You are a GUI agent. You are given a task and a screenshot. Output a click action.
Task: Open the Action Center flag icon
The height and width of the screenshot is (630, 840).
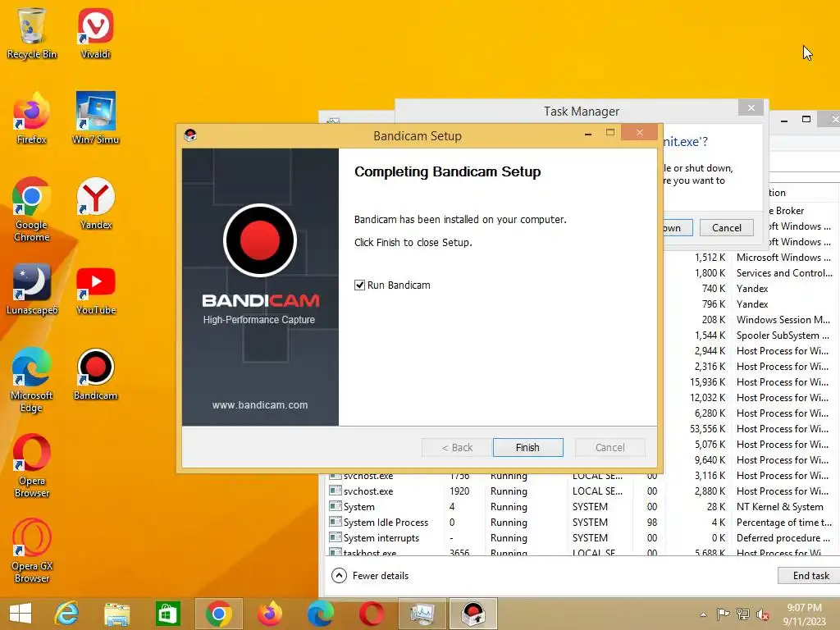coord(723,614)
